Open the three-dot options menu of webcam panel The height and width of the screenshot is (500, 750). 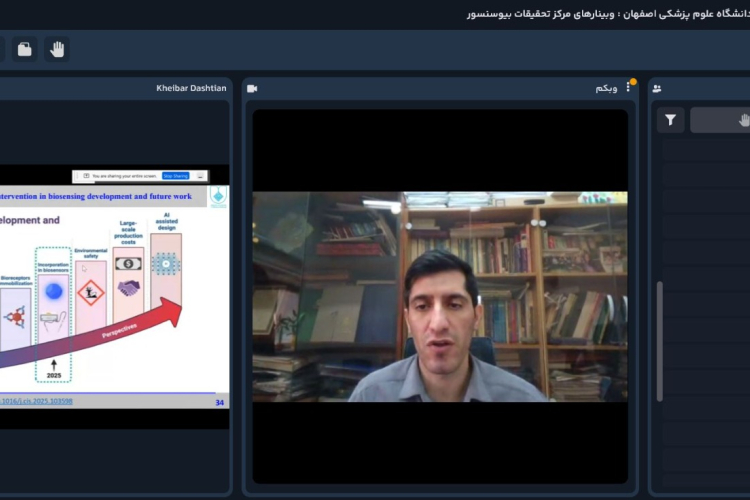[x=628, y=88]
